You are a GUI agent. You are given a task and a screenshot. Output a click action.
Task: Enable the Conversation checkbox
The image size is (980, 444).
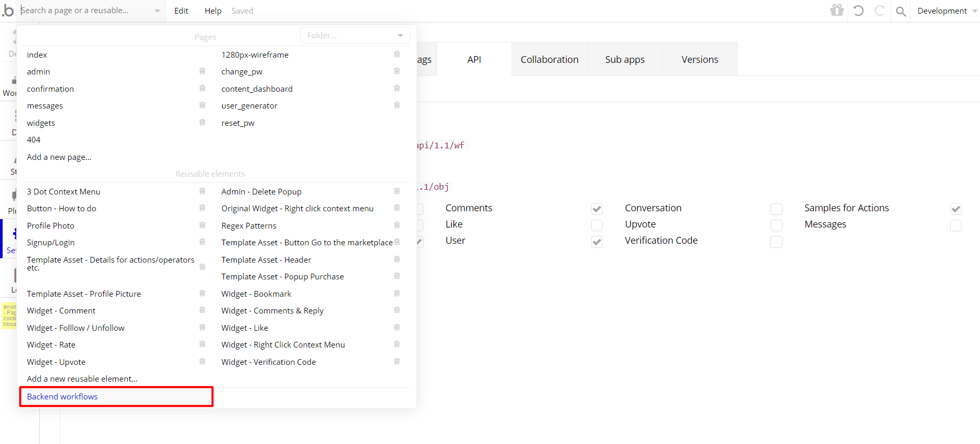(x=776, y=209)
